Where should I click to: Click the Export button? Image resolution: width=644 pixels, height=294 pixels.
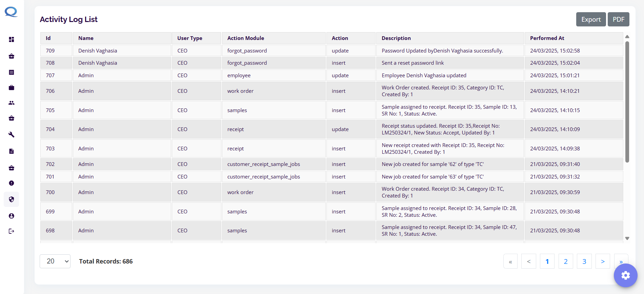[x=591, y=19]
